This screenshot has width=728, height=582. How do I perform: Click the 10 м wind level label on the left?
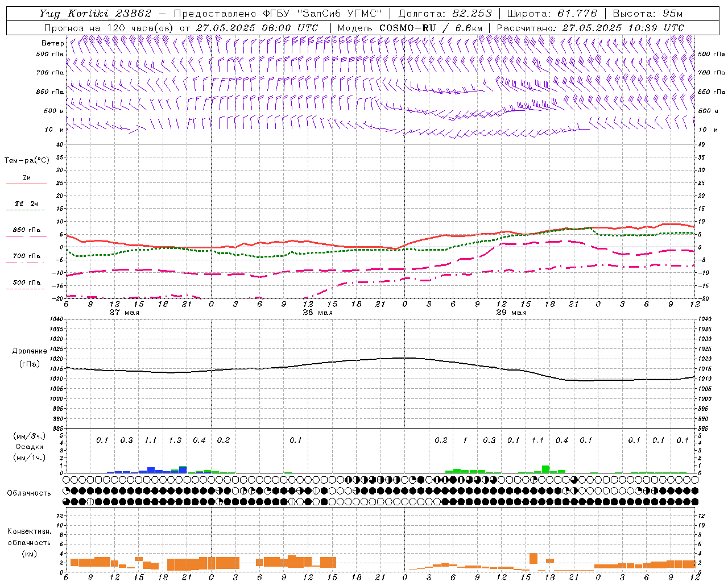pyautogui.click(x=54, y=130)
